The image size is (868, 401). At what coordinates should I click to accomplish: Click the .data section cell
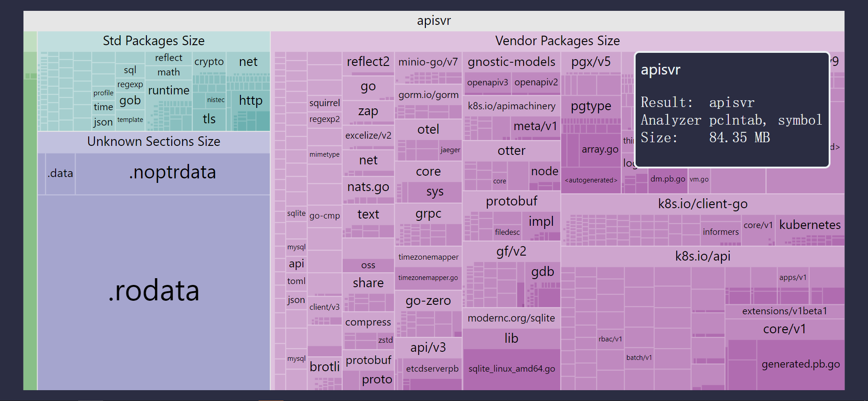[61, 173]
